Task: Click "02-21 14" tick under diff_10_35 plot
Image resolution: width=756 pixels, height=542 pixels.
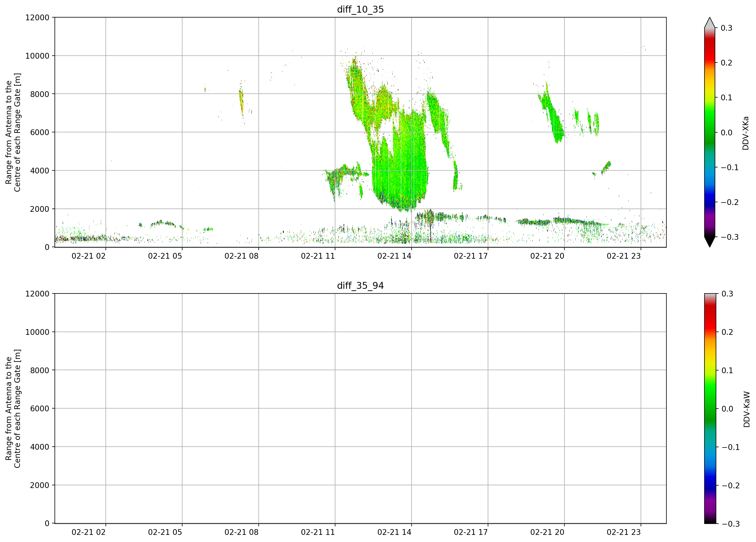Action: [394, 256]
